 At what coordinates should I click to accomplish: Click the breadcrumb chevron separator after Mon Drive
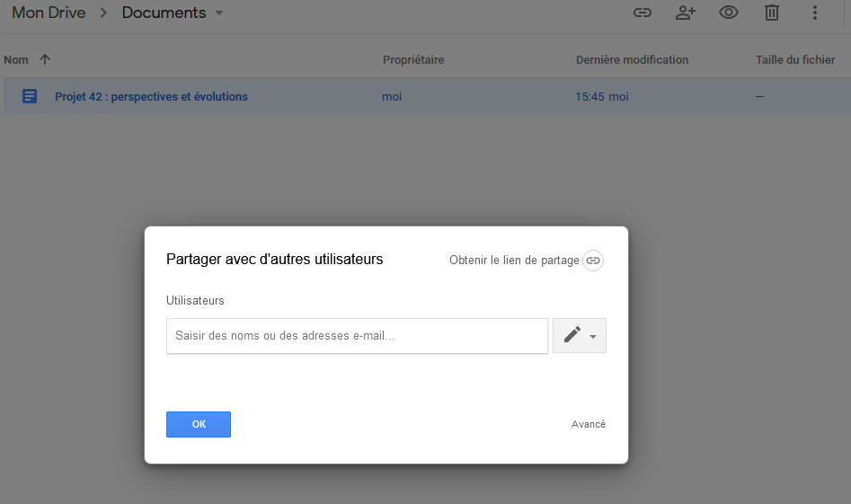coord(103,13)
